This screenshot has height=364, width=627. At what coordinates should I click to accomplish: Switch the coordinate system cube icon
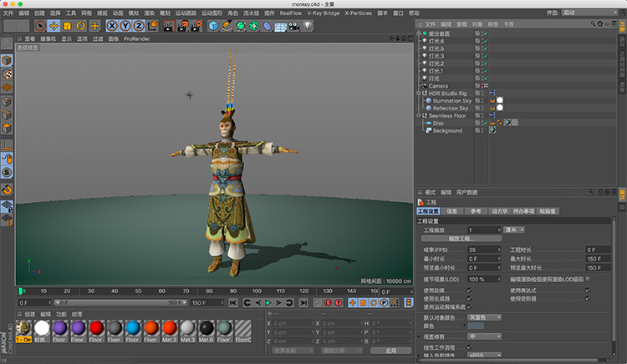point(153,26)
